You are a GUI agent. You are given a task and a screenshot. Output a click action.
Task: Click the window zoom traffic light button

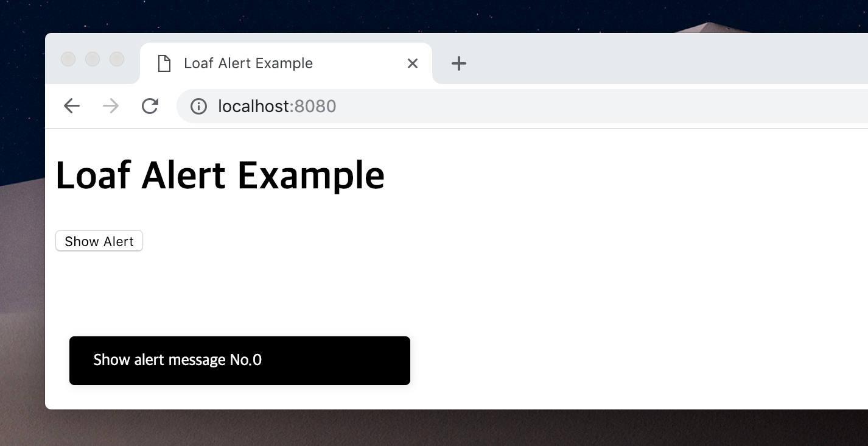[x=117, y=59]
